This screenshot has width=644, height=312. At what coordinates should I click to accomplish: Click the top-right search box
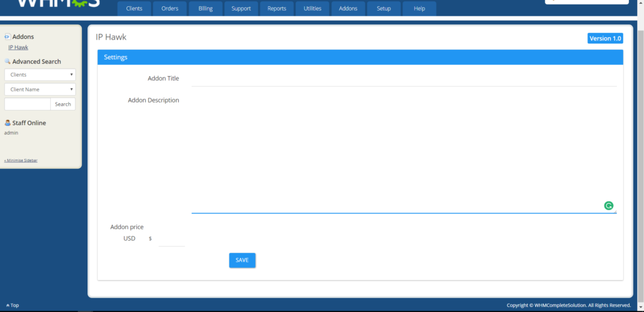click(x=587, y=2)
